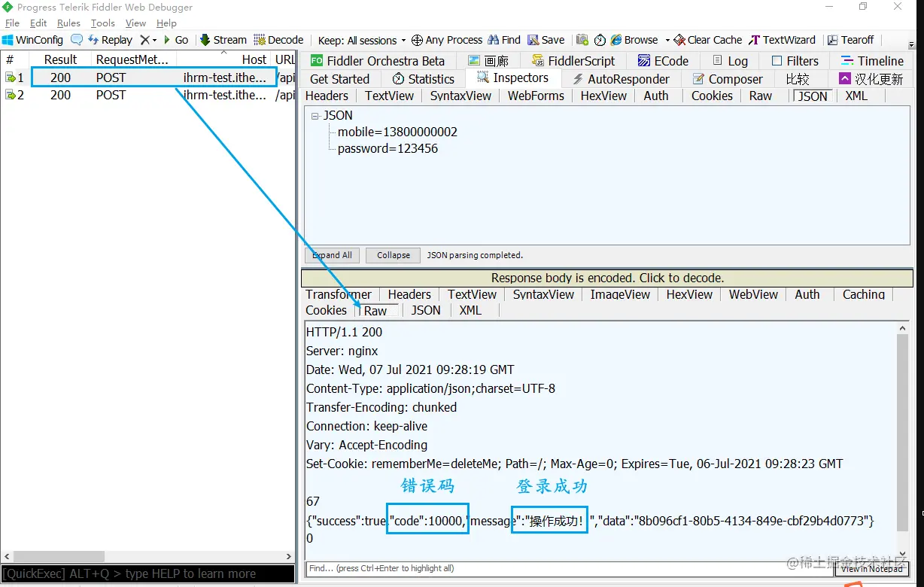
Task: Open the Edit menu
Action: click(x=38, y=23)
